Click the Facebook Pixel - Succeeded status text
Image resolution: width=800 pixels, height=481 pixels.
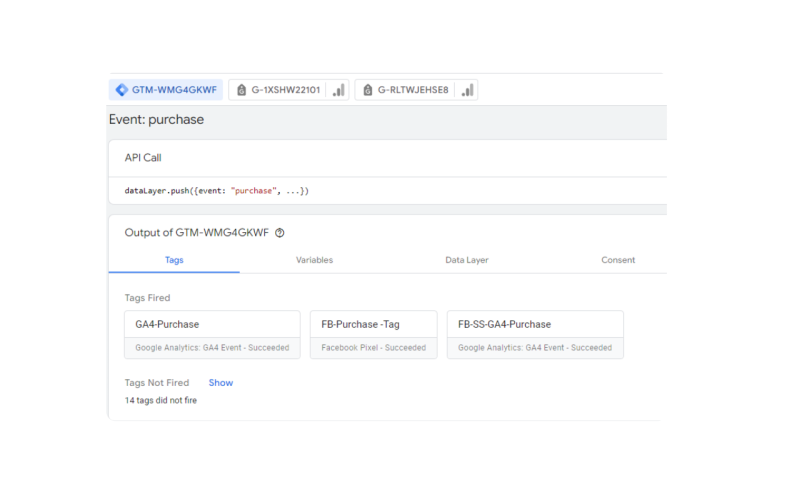coord(373,347)
